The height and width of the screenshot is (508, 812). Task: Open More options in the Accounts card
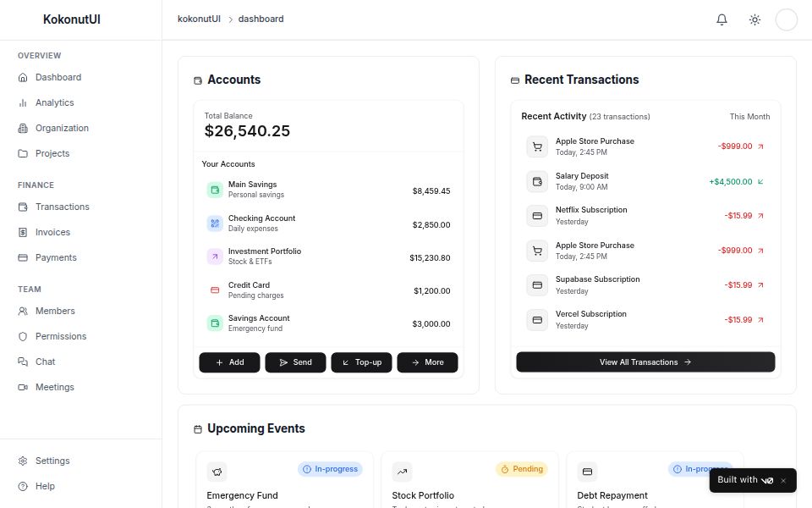[x=427, y=362]
